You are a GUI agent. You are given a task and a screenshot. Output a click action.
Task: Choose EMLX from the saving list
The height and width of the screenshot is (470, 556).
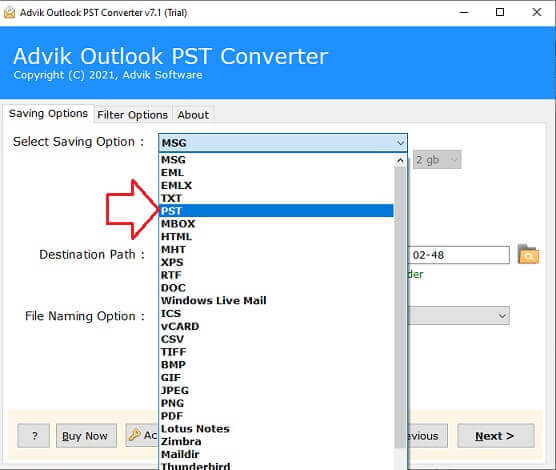[x=277, y=185]
